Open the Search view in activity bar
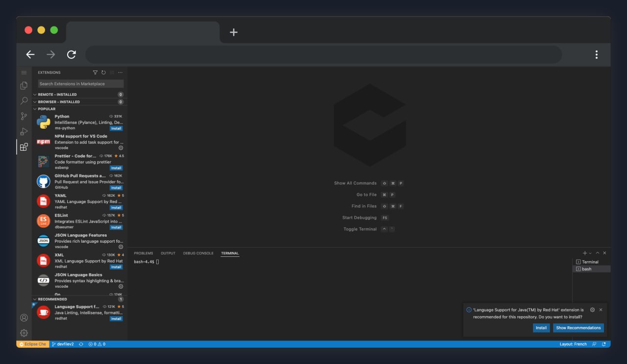Image resolution: width=627 pixels, height=364 pixels. coord(24,101)
